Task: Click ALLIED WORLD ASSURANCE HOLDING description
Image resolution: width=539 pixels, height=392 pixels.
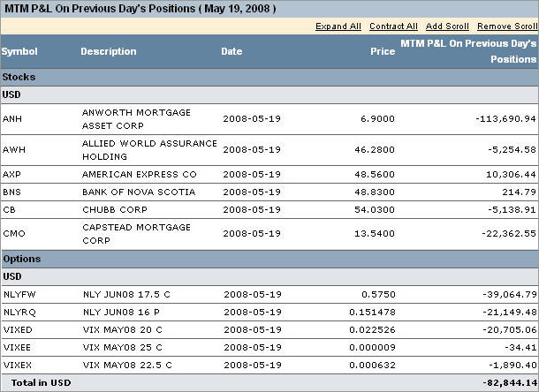Action: coord(149,150)
